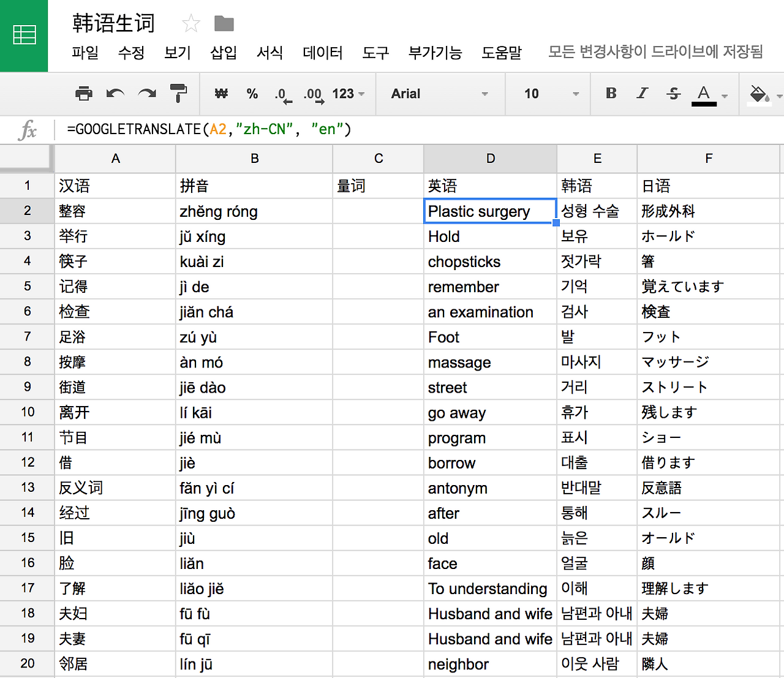Open the 도구 menu

click(x=375, y=53)
